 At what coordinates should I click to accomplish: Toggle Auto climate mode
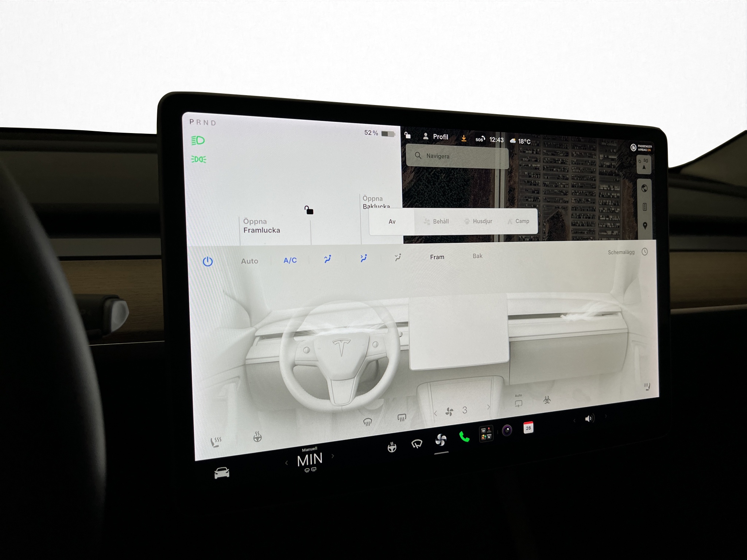[x=249, y=261]
